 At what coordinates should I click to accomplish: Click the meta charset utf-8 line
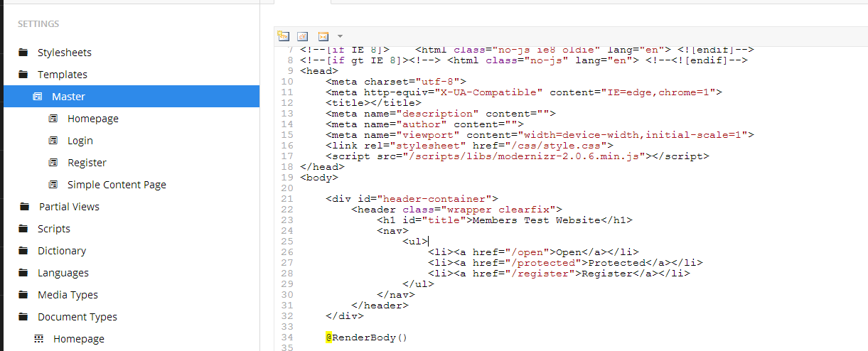click(396, 82)
